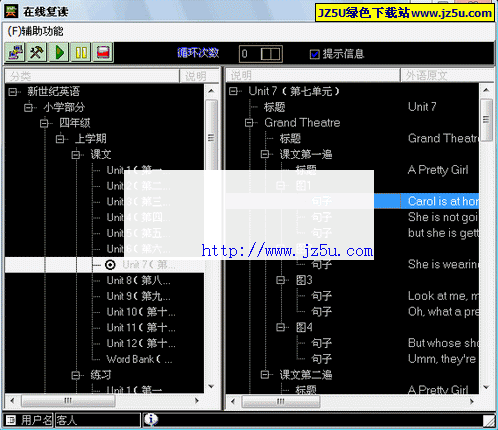498x430 pixels.
Task: Click left panel horizontal scrollbar left arrow
Action: point(12,401)
